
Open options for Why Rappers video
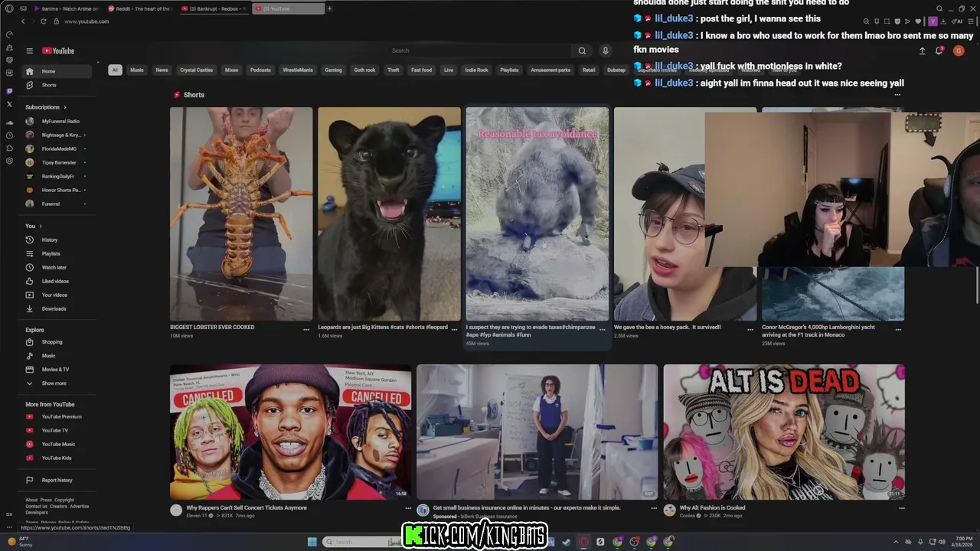tap(407, 508)
